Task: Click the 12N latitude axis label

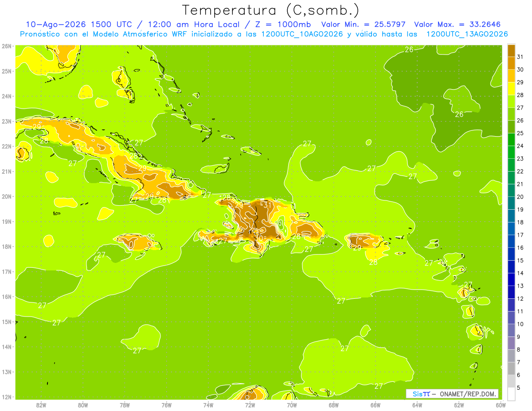Action: [7, 397]
